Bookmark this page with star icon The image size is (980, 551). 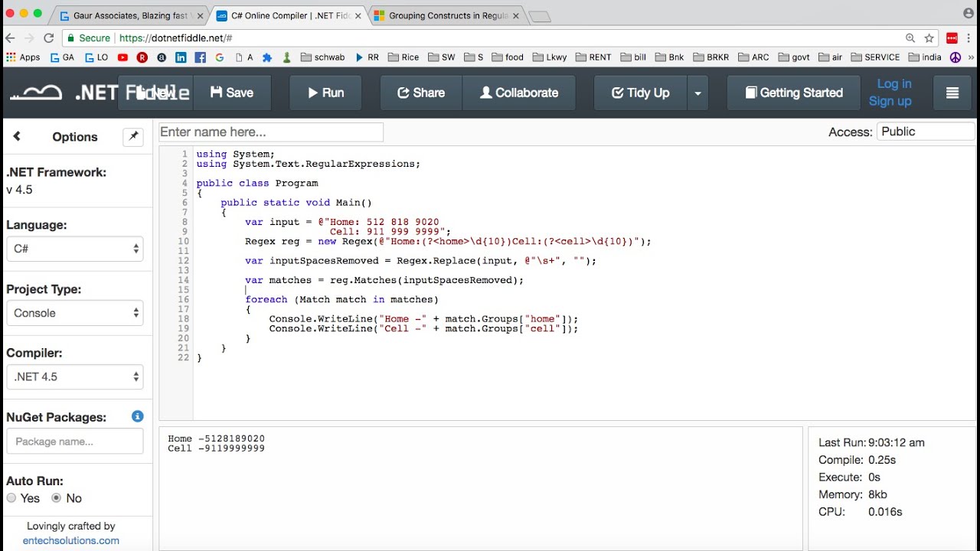pyautogui.click(x=929, y=37)
